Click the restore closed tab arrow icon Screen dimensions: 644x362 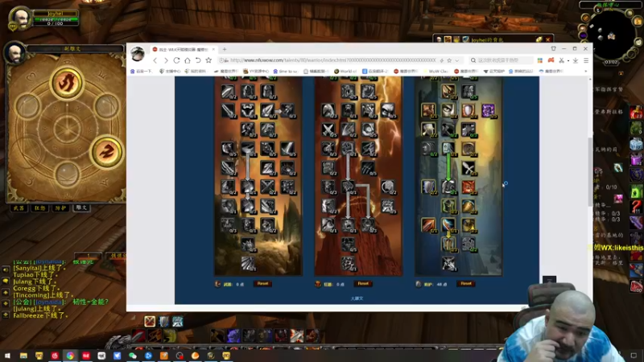tap(198, 60)
